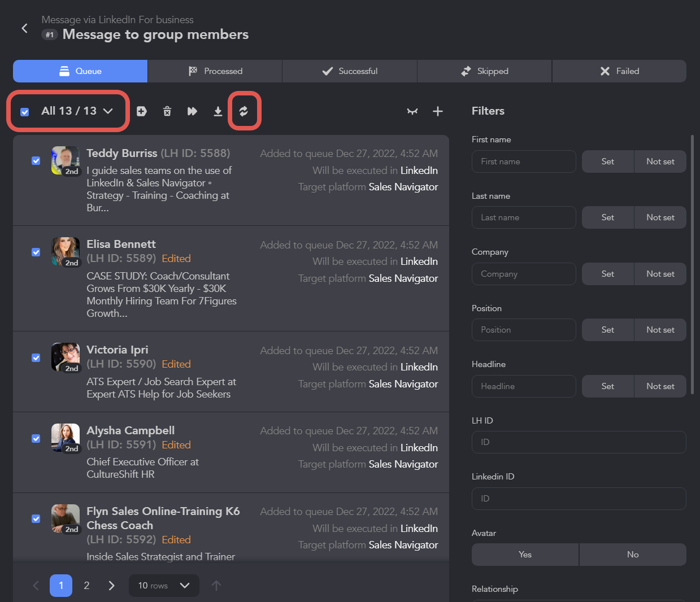700x602 pixels.
Task: Open the Failed tab
Action: tap(619, 71)
